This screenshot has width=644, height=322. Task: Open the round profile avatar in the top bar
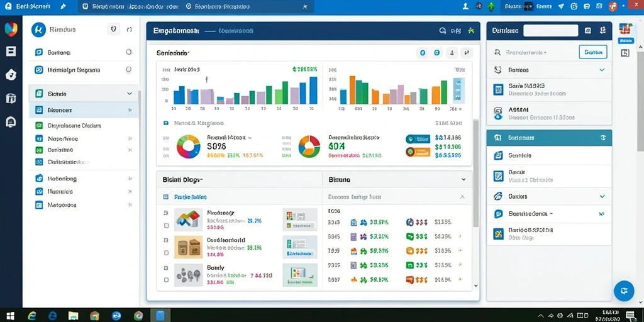coord(613,6)
